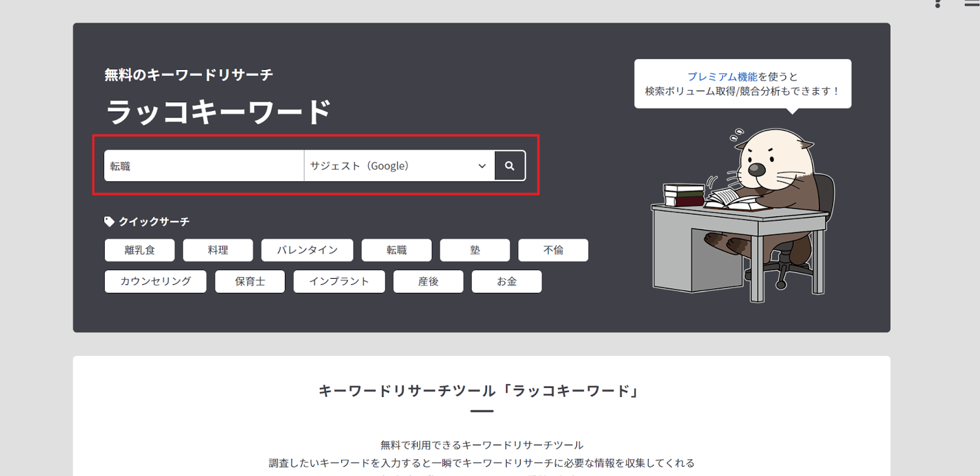Click the カウンセリング quick search tag
Viewport: 980px width, 476px height.
156,281
